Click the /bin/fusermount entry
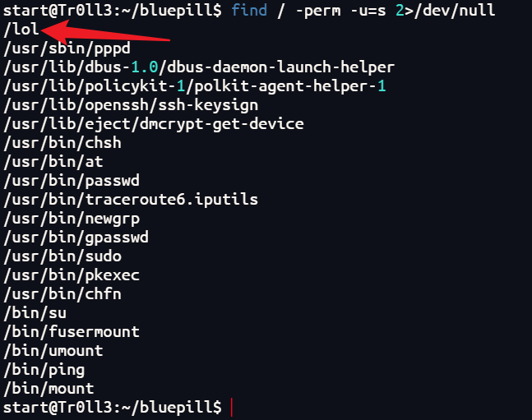Viewport: 532px width, 420px height. click(x=72, y=332)
